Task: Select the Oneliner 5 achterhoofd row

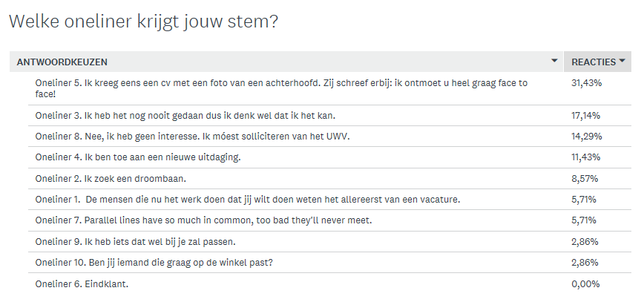Action: 329,88
